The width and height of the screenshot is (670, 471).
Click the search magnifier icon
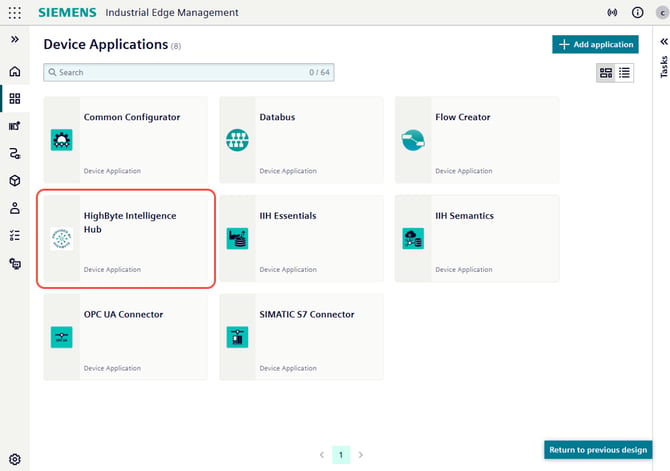(x=52, y=72)
